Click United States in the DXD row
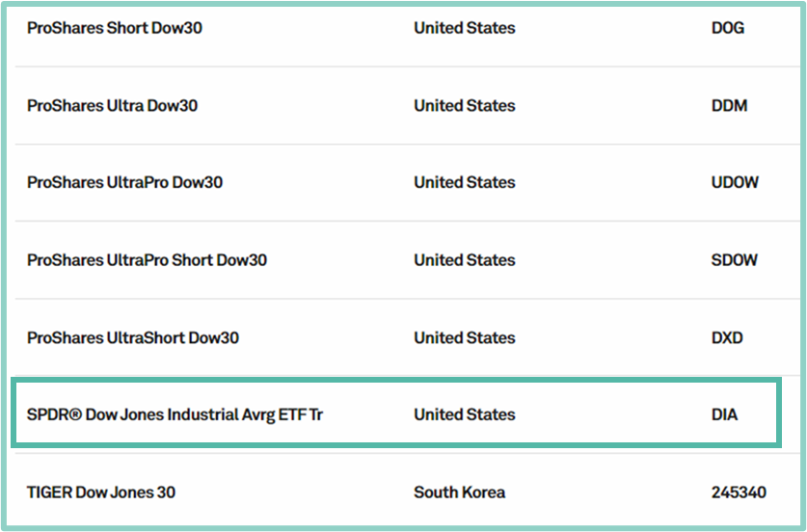The width and height of the screenshot is (807, 532). coord(465,337)
